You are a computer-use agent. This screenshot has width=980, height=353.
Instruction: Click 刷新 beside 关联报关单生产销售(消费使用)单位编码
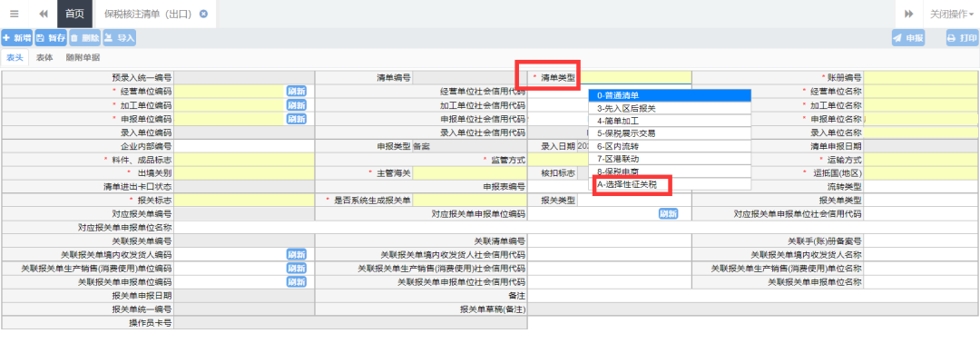296,268
